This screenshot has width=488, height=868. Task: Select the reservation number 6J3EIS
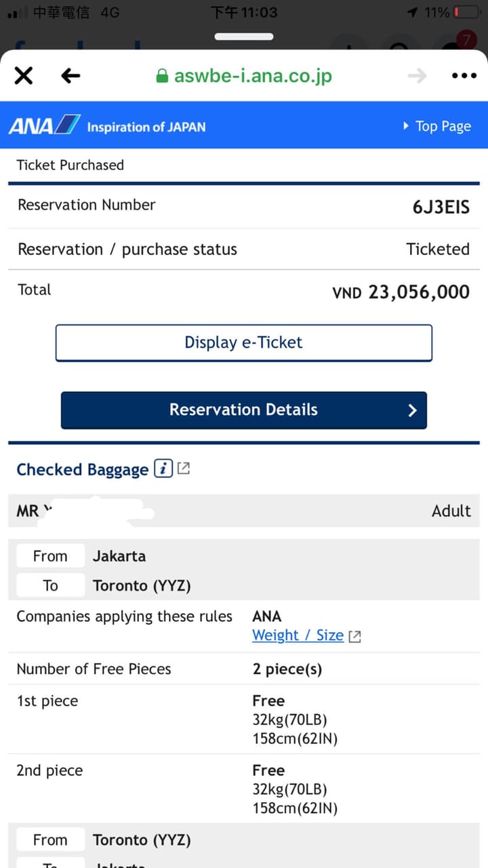(x=441, y=207)
